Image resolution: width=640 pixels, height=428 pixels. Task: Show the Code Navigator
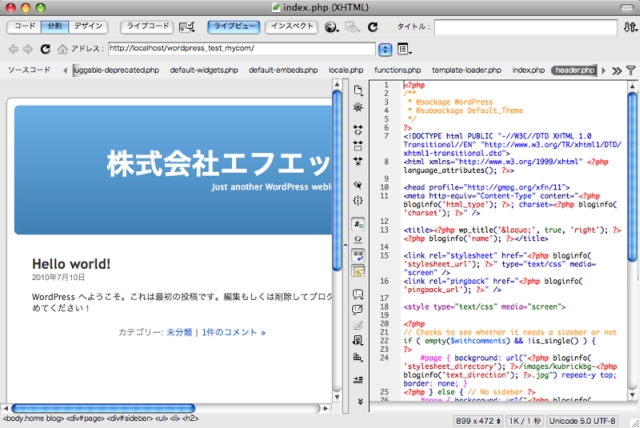click(358, 107)
